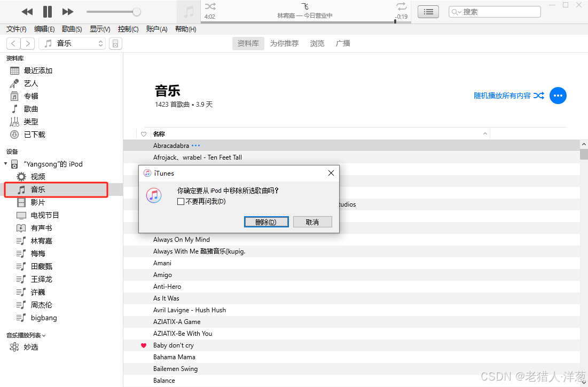This screenshot has height=387, width=588.
Task: Open the 林宥嘉 playlist
Action: (x=41, y=241)
